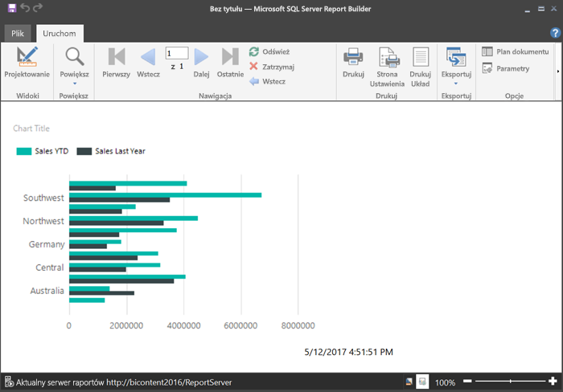This screenshot has width=563, height=392.
Task: Print the report with Drukuj
Action: coord(353,62)
